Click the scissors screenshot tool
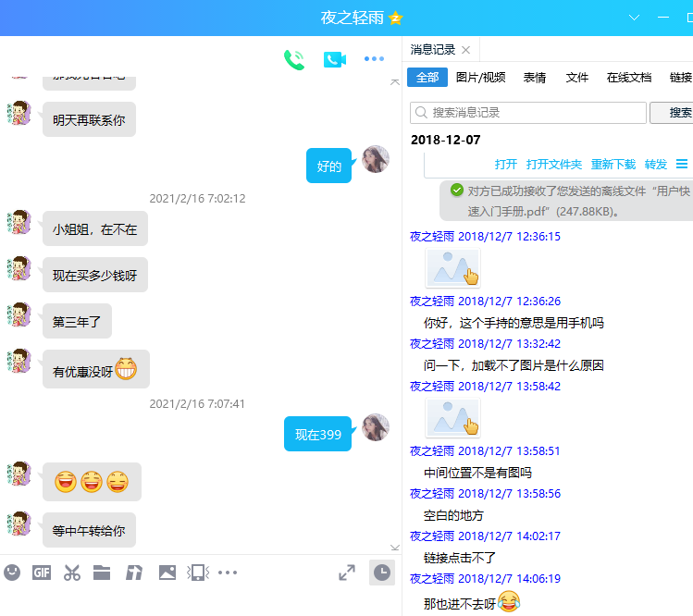This screenshot has width=693, height=616. coord(72,573)
